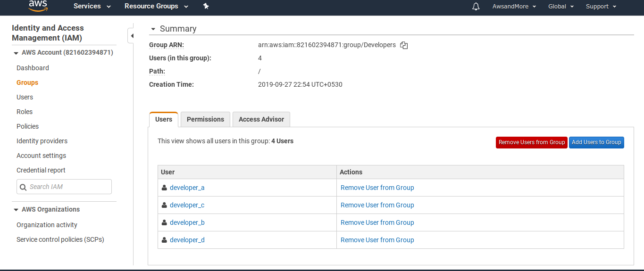
Task: Collapse the sidebar with the arrow handle
Action: click(x=132, y=36)
